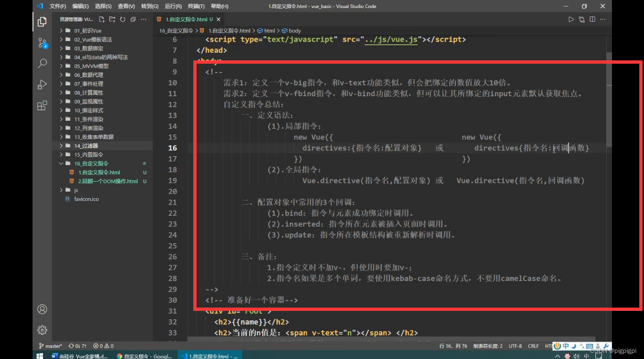This screenshot has width=644, height=359.
Task: Open the 查看(V) menu
Action: coord(126,6)
